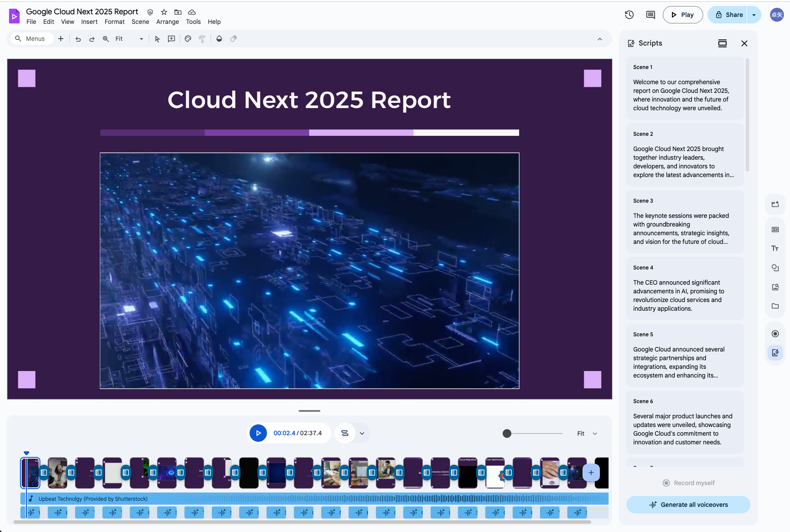The height and width of the screenshot is (532, 790).
Task: Open the Arrange menu
Action: (168, 22)
